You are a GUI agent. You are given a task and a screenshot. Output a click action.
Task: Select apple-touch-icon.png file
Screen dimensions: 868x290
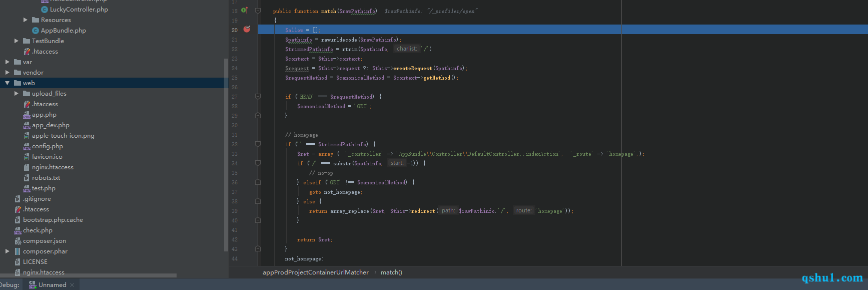(63, 136)
